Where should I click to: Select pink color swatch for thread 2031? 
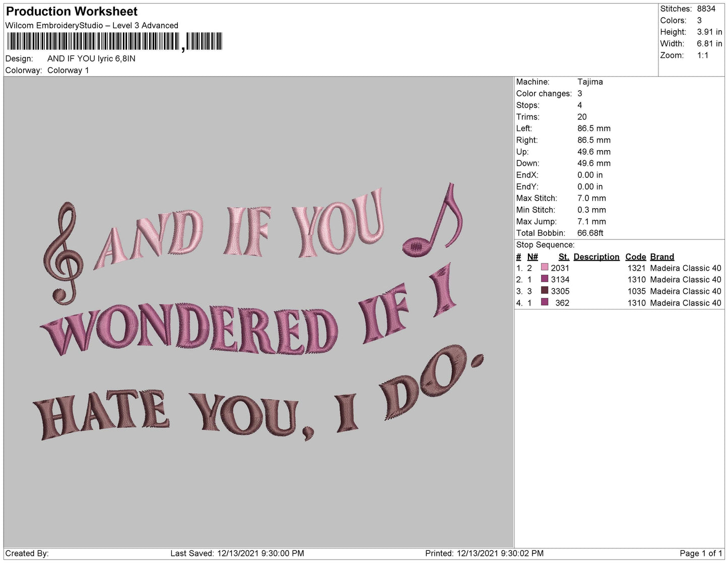coord(545,268)
